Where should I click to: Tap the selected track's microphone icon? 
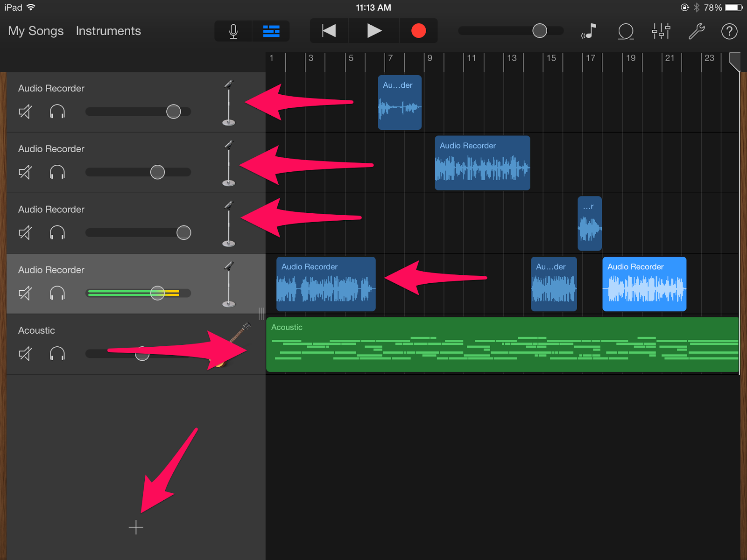(229, 284)
